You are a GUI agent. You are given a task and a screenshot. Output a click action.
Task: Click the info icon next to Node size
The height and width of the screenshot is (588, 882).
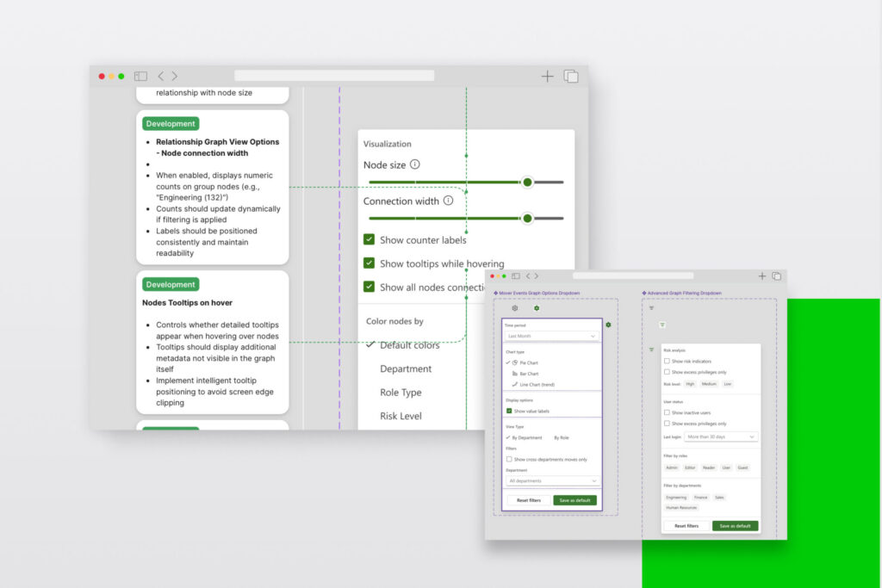(x=414, y=164)
